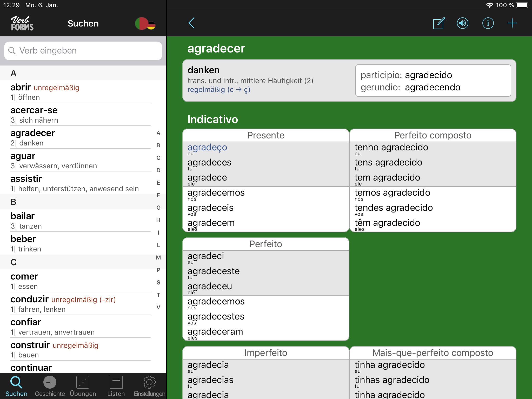This screenshot has height=399, width=532.
Task: Jump to index letter V
Action: tap(158, 308)
